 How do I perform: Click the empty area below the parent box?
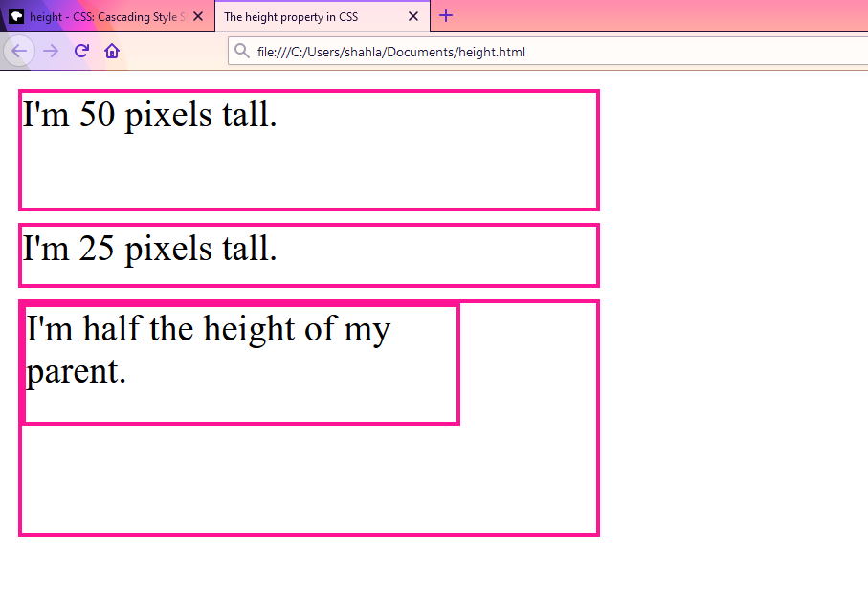coord(308,574)
